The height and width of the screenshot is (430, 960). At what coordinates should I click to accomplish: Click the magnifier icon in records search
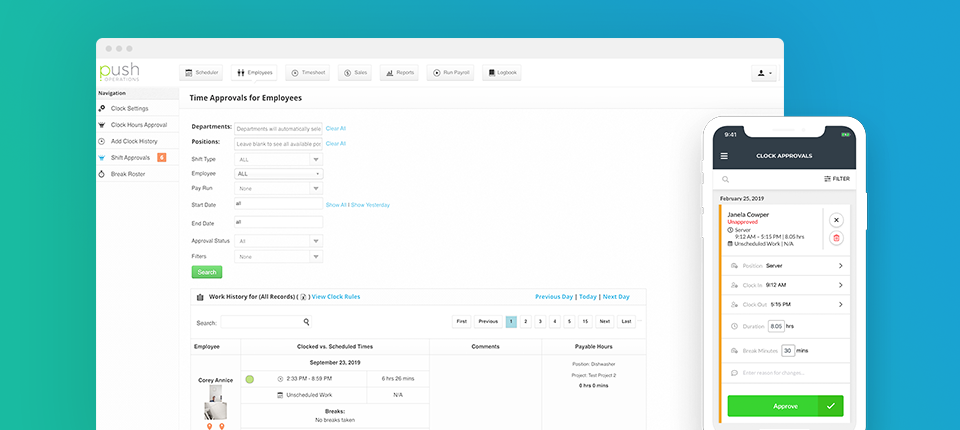pos(306,322)
